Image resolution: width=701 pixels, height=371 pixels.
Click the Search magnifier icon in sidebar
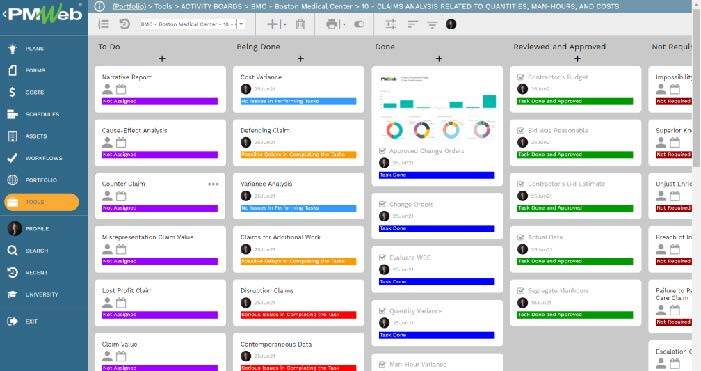(13, 250)
